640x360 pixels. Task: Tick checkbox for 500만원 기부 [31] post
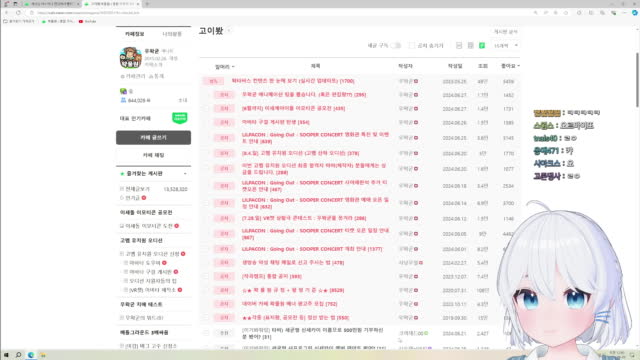pos(206,333)
